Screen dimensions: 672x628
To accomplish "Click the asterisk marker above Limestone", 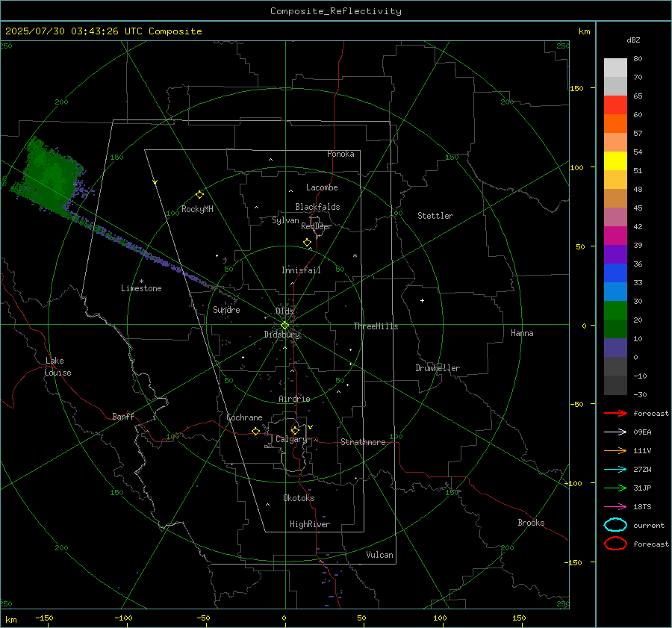I will [x=141, y=282].
